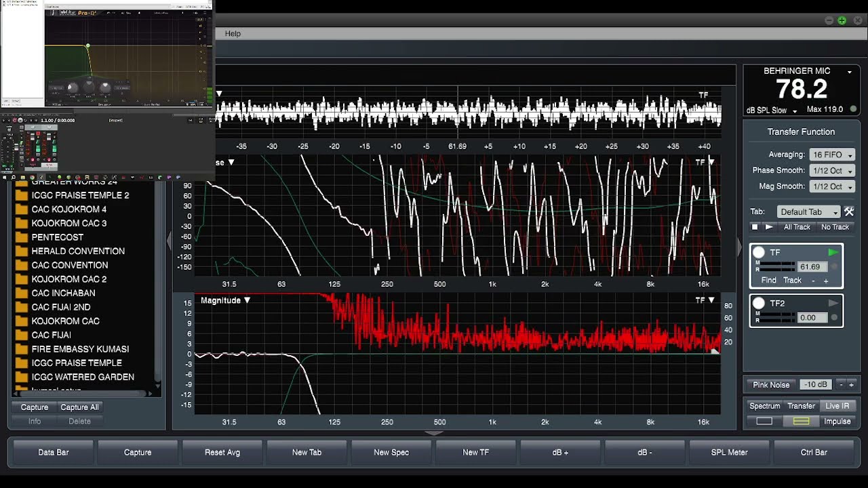Decrease TF delay with minus button
Screen dimensions: 868x488
814,281
